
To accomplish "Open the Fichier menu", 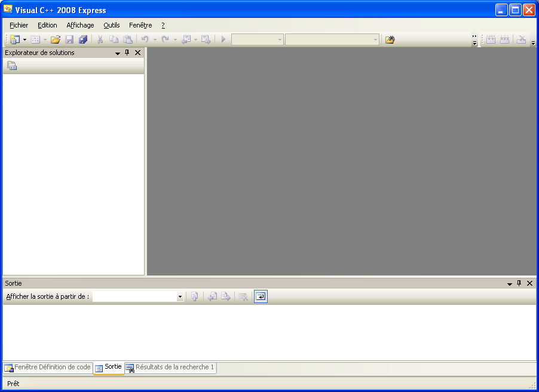I will (x=19, y=25).
